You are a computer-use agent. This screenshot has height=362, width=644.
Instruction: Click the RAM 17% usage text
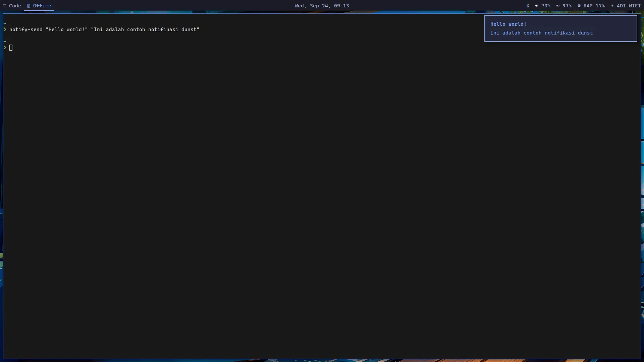pos(594,6)
